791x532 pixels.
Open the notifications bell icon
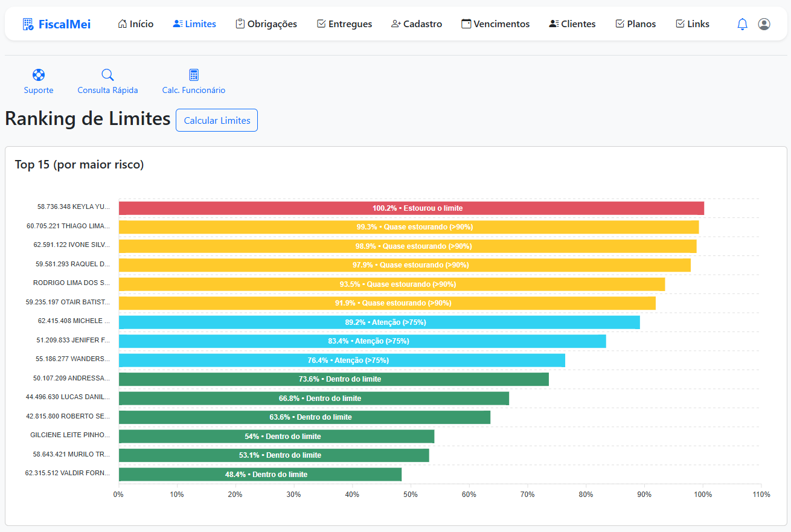click(742, 24)
